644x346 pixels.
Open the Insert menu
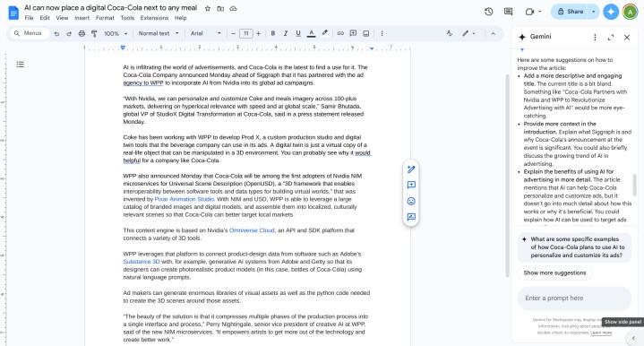[x=82, y=18]
